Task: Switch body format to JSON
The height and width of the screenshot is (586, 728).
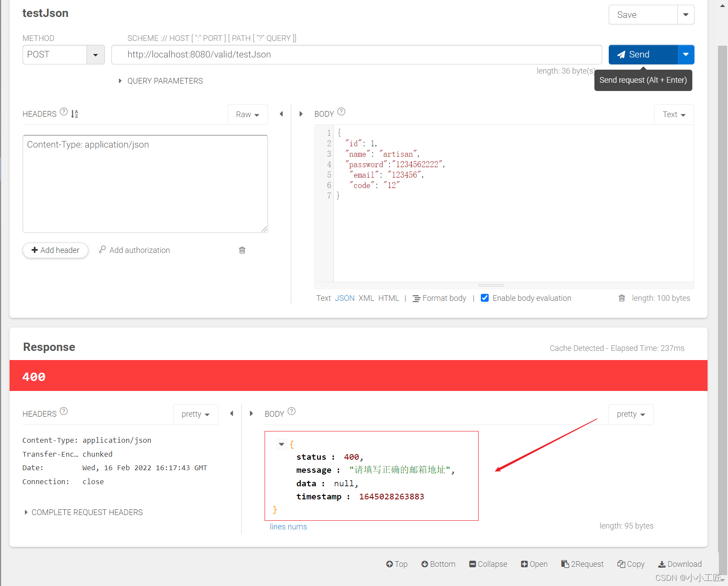Action: (x=344, y=298)
